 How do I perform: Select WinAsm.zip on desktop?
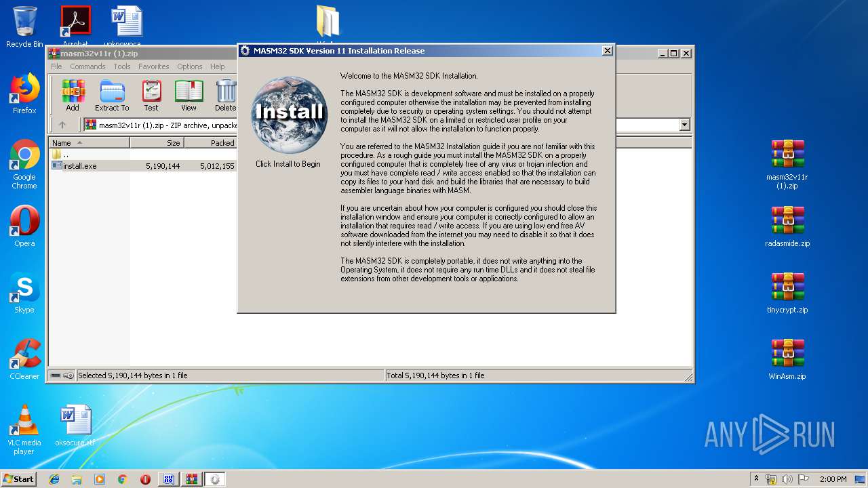(787, 359)
